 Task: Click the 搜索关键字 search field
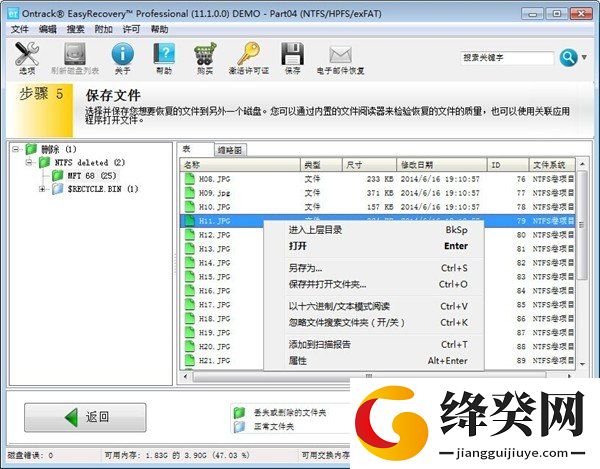click(507, 58)
